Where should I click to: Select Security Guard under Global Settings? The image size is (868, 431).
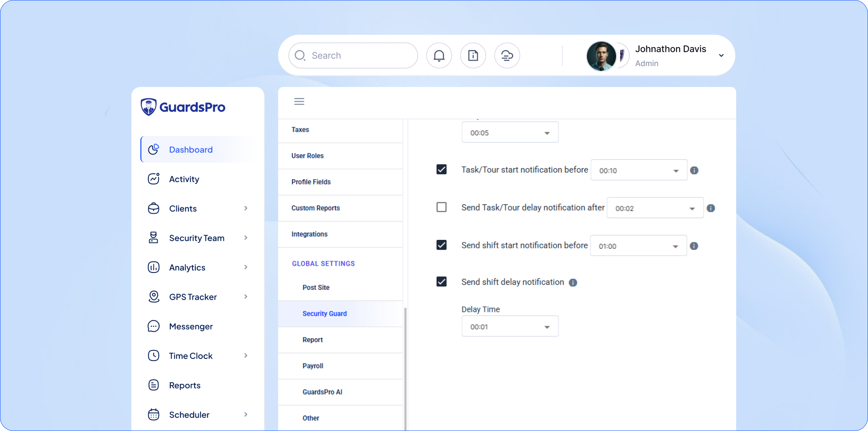point(340,314)
